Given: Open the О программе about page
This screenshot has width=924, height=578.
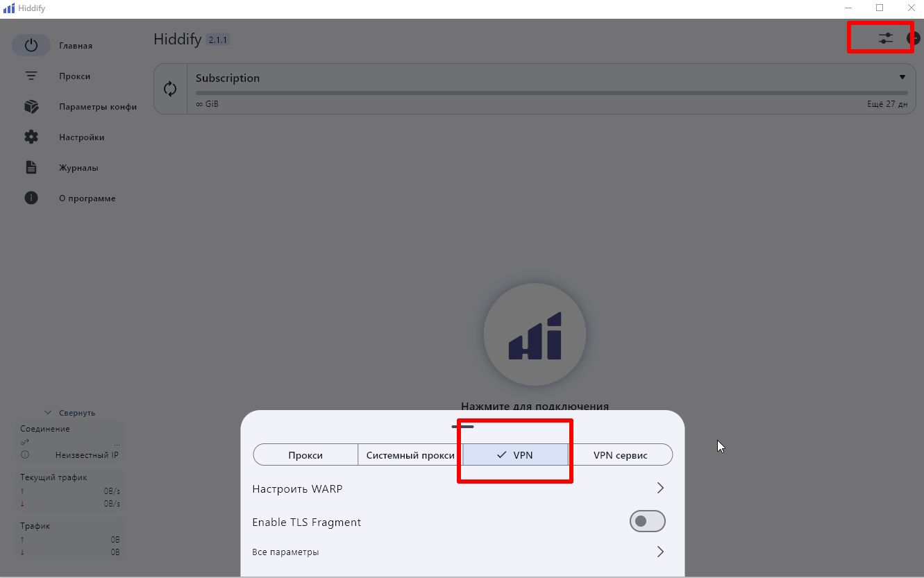Looking at the screenshot, I should point(75,198).
